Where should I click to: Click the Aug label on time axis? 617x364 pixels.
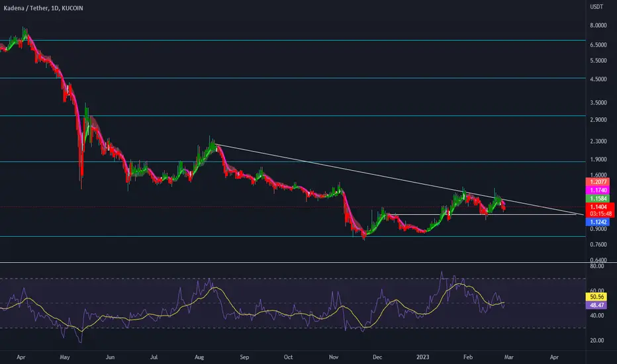click(199, 357)
